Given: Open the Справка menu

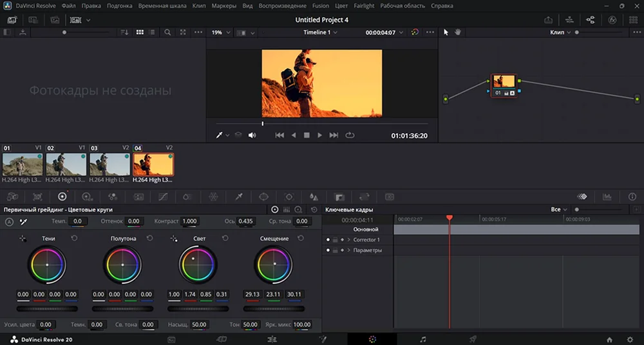Looking at the screenshot, I should (x=442, y=6).
